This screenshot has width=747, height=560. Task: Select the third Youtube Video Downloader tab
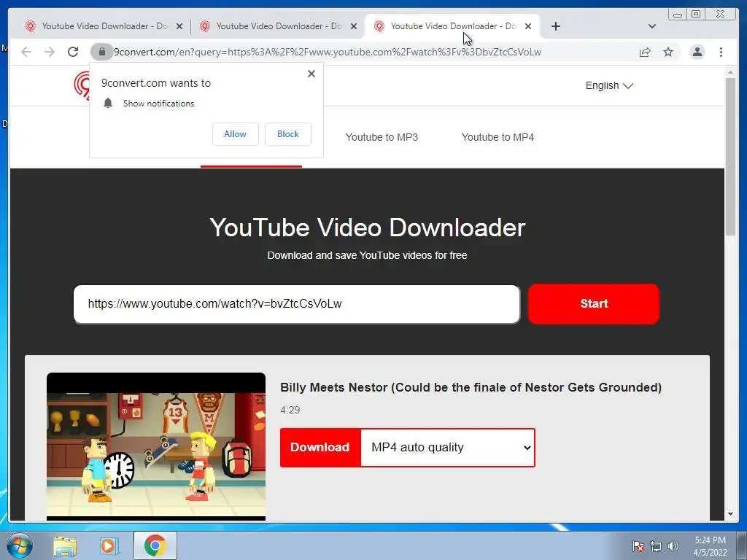(x=452, y=26)
